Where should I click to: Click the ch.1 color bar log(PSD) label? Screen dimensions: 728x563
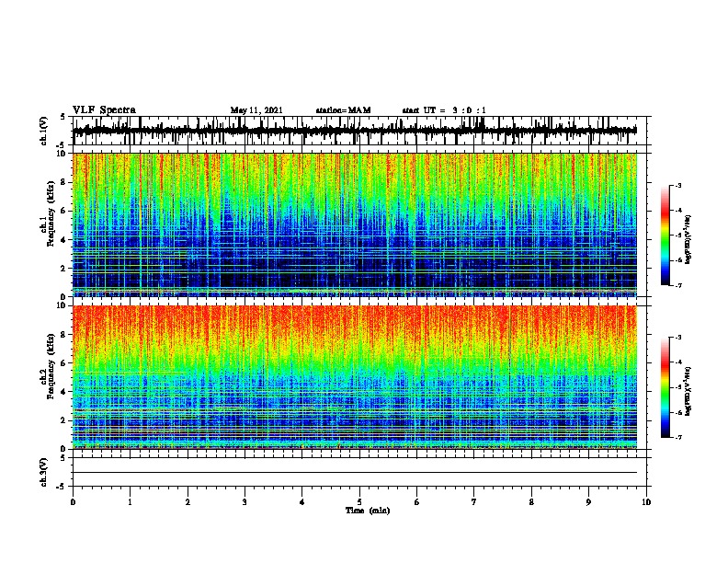pos(688,240)
